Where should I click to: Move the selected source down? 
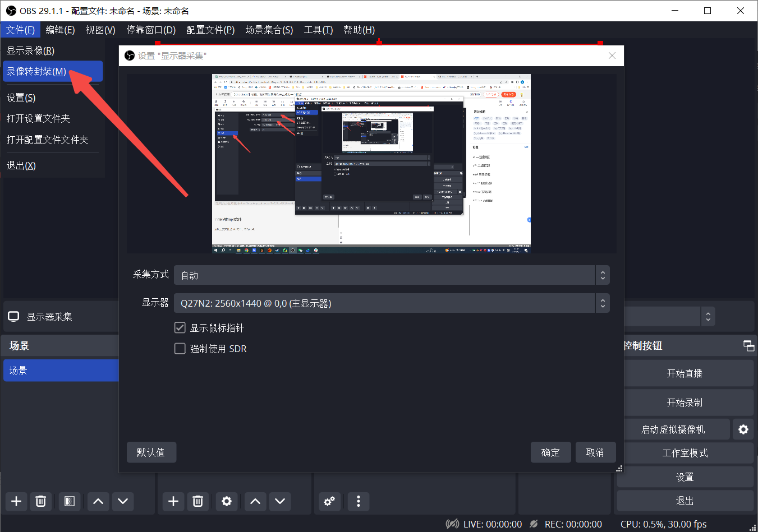[280, 501]
